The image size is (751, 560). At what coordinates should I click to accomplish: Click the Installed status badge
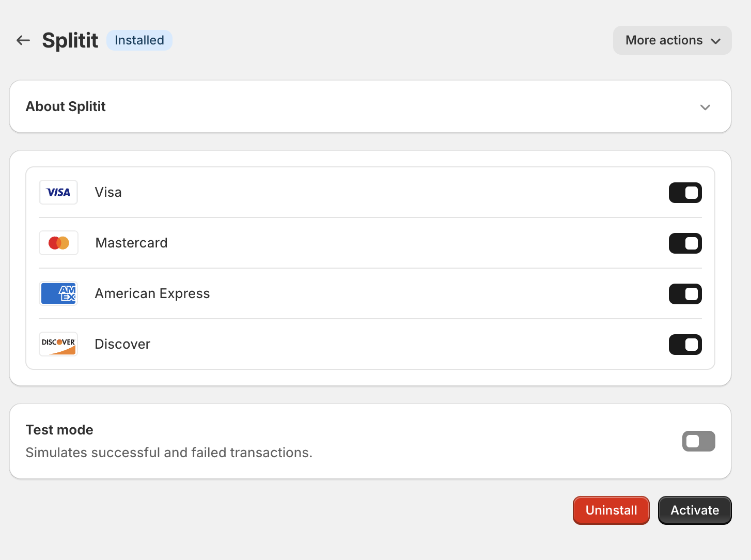(x=139, y=40)
